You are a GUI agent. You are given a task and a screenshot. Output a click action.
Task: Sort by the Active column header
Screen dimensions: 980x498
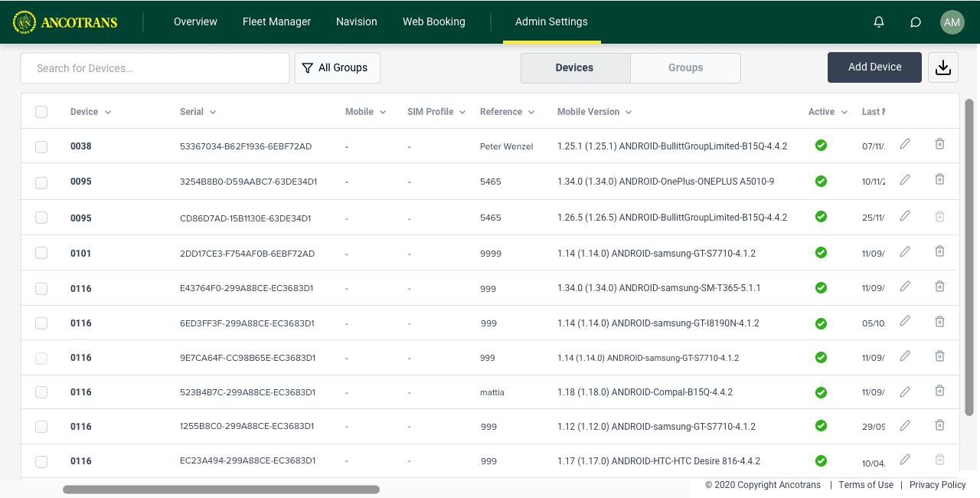pos(828,112)
